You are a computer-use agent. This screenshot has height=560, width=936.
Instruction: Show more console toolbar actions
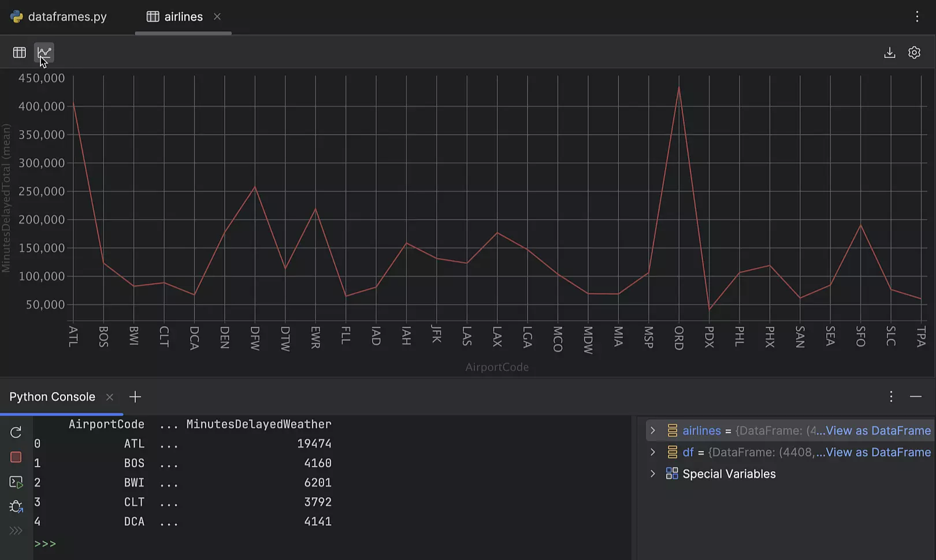pyautogui.click(x=16, y=531)
